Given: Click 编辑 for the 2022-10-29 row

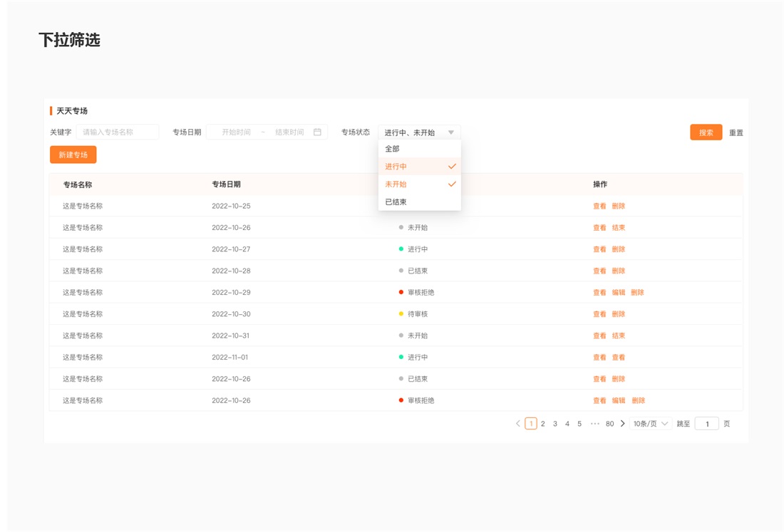Looking at the screenshot, I should (x=619, y=293).
